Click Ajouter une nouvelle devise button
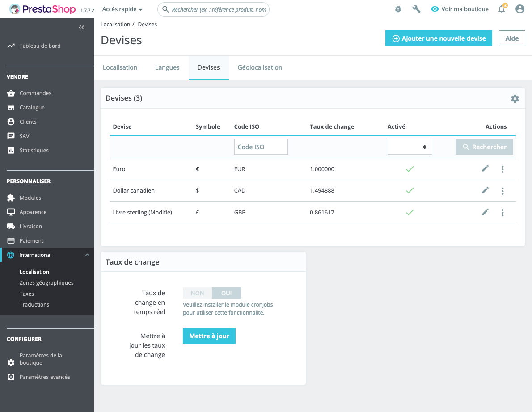The image size is (532, 412). tap(439, 38)
